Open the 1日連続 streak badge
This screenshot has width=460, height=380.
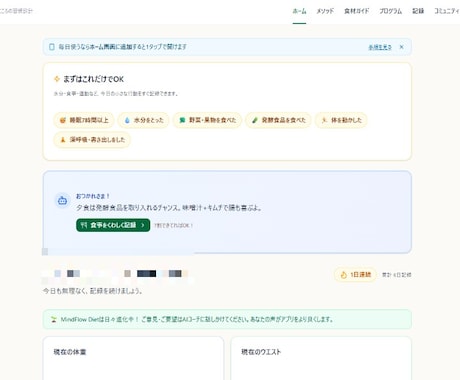(355, 275)
